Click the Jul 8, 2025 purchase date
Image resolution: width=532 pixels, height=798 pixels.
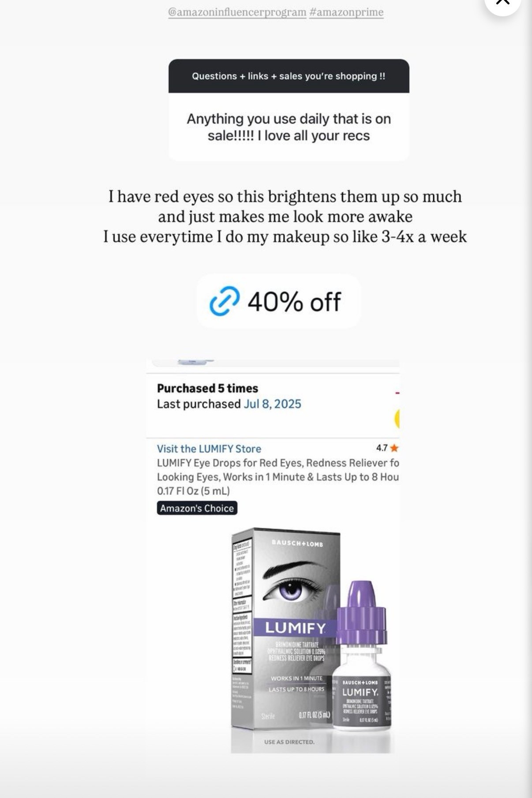(272, 404)
